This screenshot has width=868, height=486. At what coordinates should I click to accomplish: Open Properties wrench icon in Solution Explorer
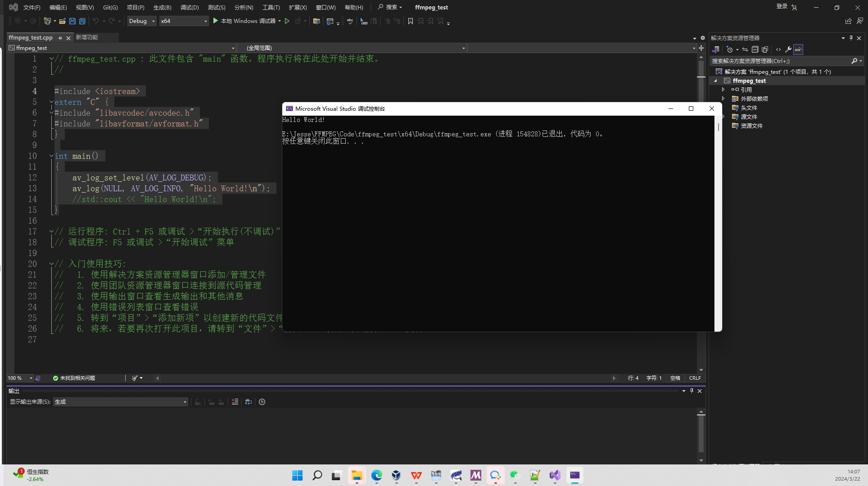(x=788, y=49)
